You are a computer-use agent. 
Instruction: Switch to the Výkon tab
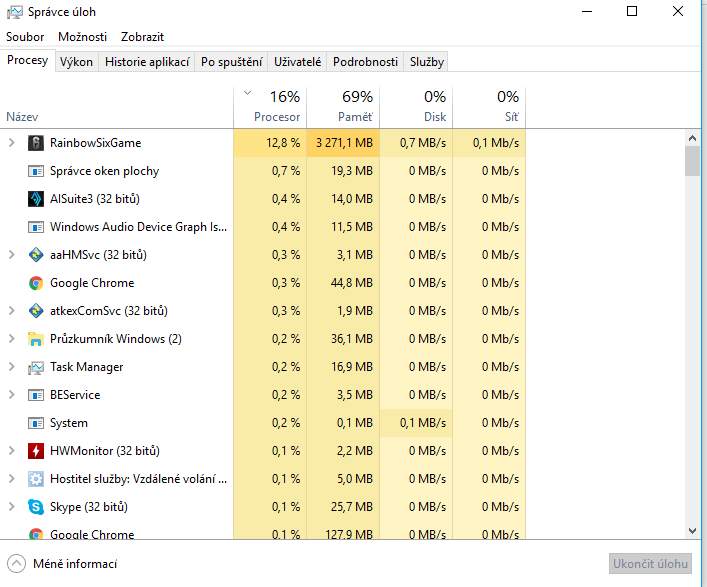(76, 62)
